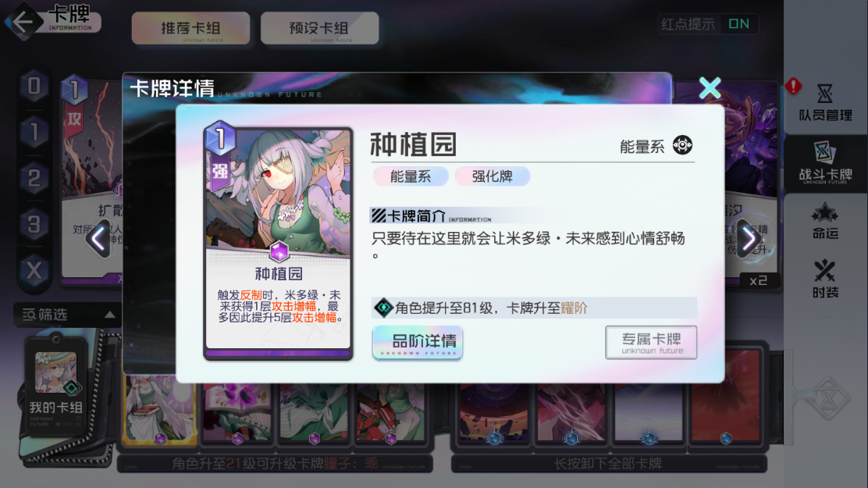This screenshot has width=868, height=488.
Task: Open the 命运 star icon
Action: [x=825, y=222]
